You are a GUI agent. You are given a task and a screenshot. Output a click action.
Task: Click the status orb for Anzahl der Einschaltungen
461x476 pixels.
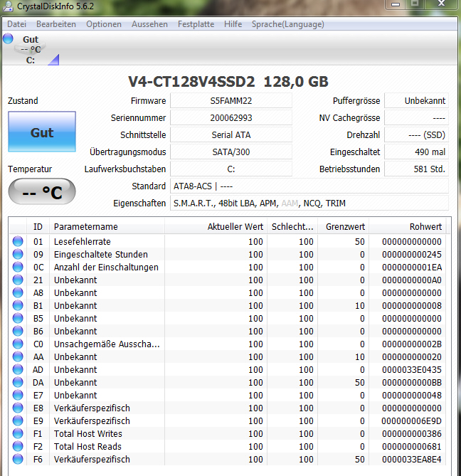[x=18, y=267]
